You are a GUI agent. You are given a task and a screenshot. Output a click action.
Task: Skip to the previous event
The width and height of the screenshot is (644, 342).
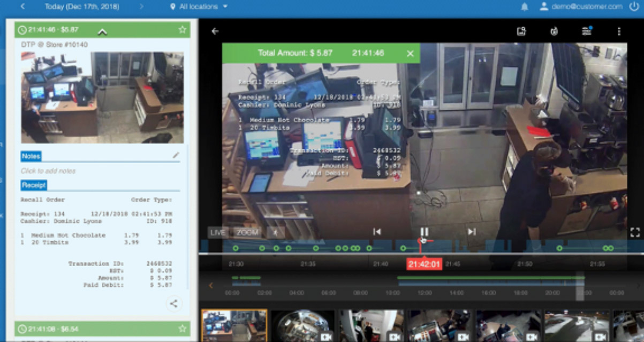tap(377, 232)
